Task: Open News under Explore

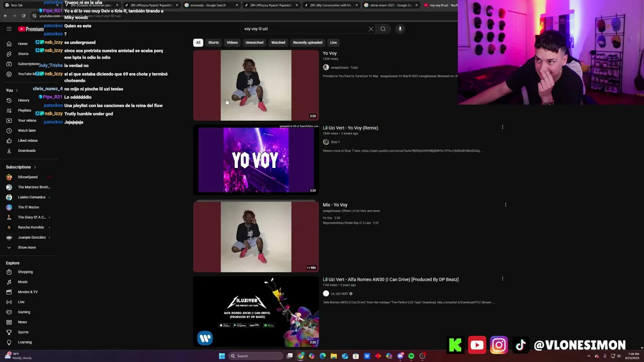Action: click(17, 322)
